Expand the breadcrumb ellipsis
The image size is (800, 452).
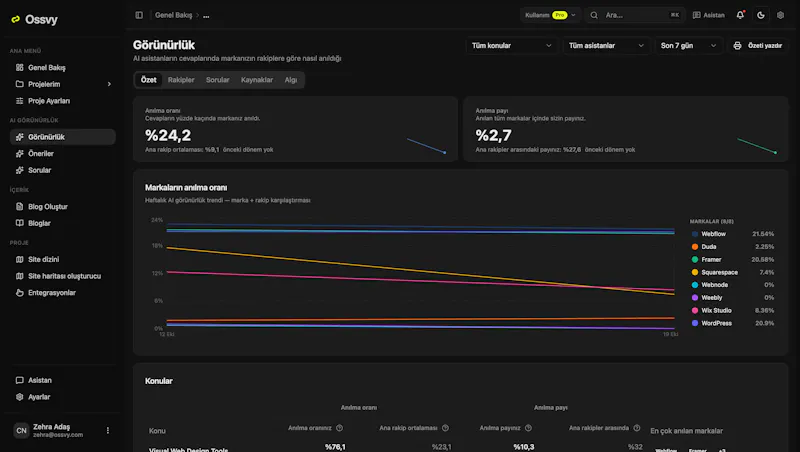(206, 16)
